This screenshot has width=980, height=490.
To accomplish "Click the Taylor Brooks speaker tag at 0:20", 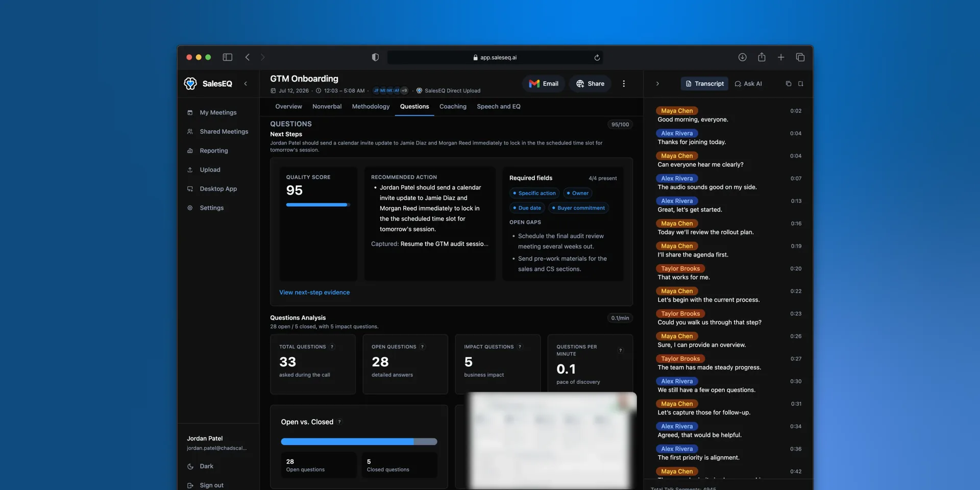I will (x=680, y=268).
